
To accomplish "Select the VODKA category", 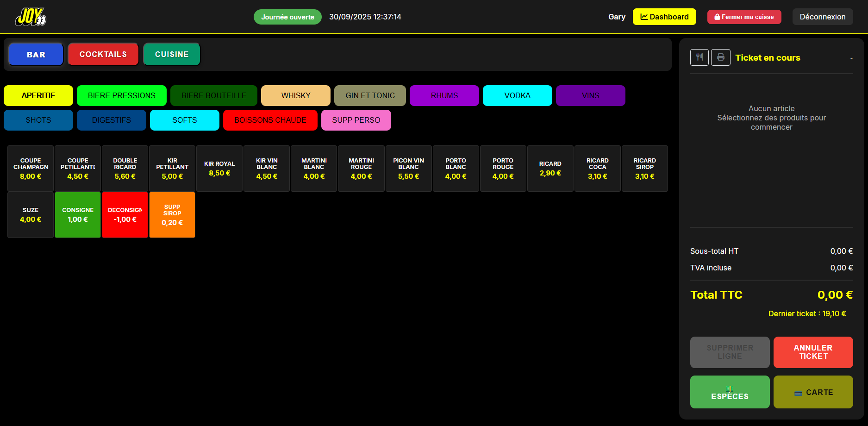I will click(x=517, y=96).
